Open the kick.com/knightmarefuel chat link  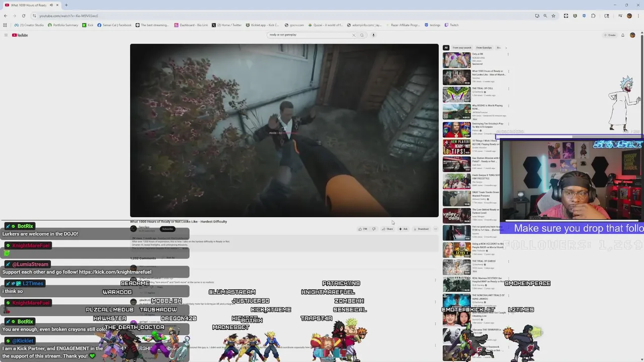(x=115, y=272)
